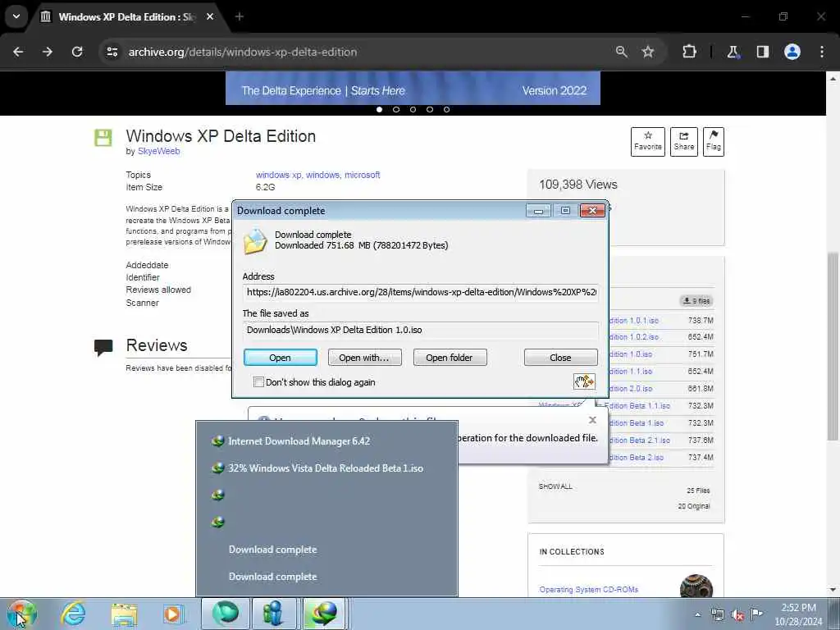Show hidden tray icons arrow
The image size is (840, 630).
pyautogui.click(x=697, y=614)
